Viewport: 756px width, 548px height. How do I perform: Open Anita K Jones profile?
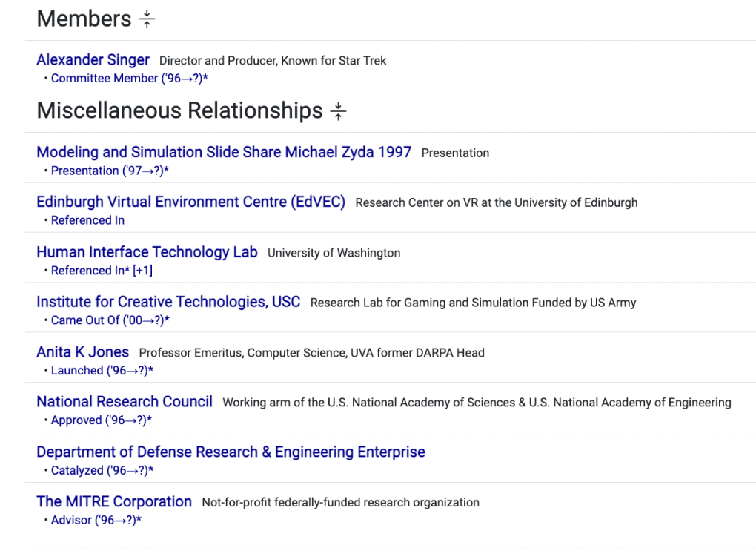[x=83, y=351]
